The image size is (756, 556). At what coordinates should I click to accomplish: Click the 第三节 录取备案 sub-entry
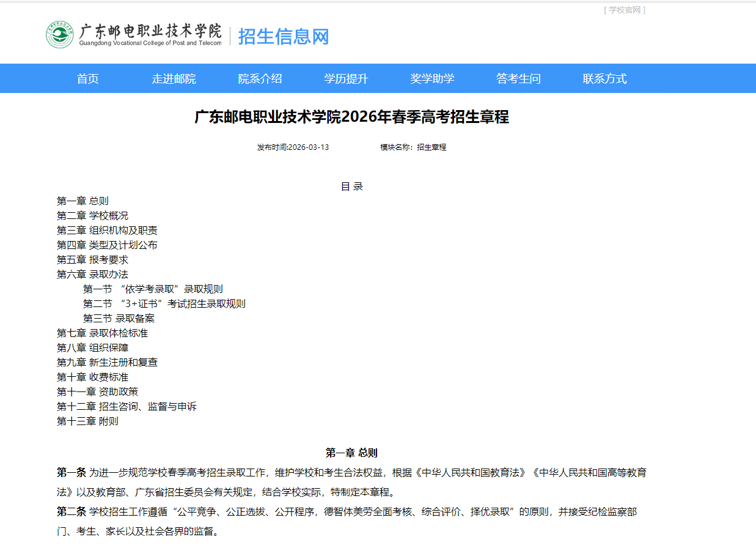[119, 318]
